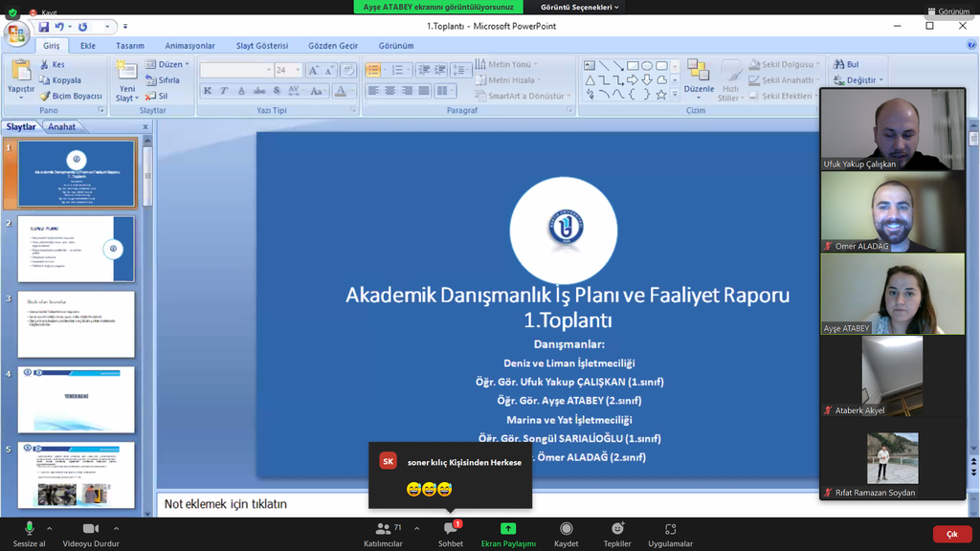Open Şekil Anahattı shape outline
Image resolution: width=980 pixels, height=551 pixels.
[785, 80]
